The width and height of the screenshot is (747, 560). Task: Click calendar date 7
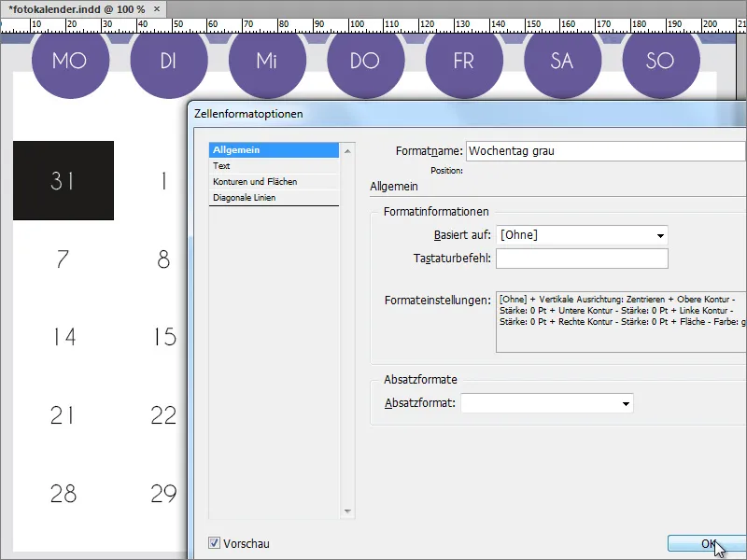[63, 259]
